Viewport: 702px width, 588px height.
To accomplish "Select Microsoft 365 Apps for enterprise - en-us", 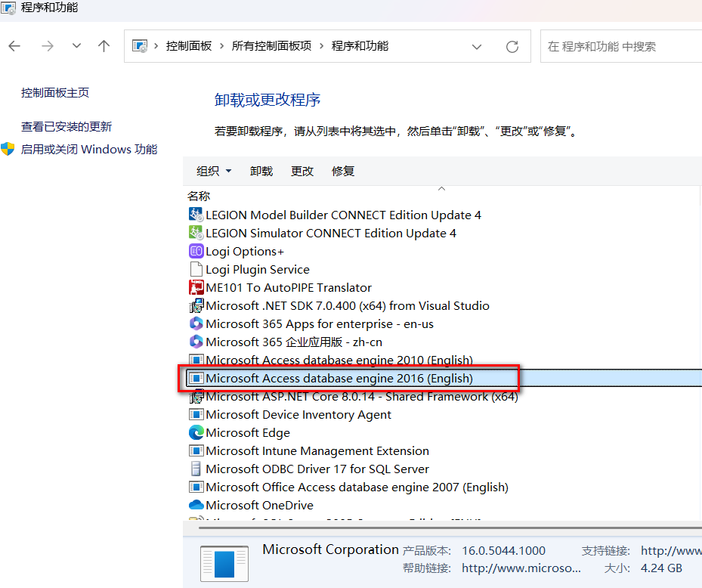I will pyautogui.click(x=320, y=323).
